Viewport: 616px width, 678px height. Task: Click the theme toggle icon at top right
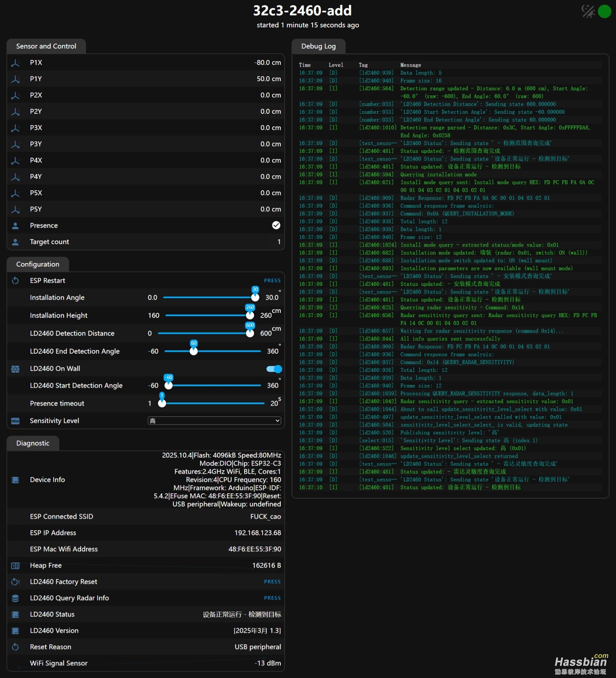click(x=588, y=11)
